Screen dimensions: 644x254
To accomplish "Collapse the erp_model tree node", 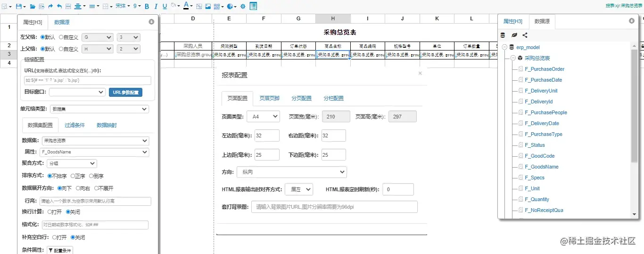I will (505, 47).
